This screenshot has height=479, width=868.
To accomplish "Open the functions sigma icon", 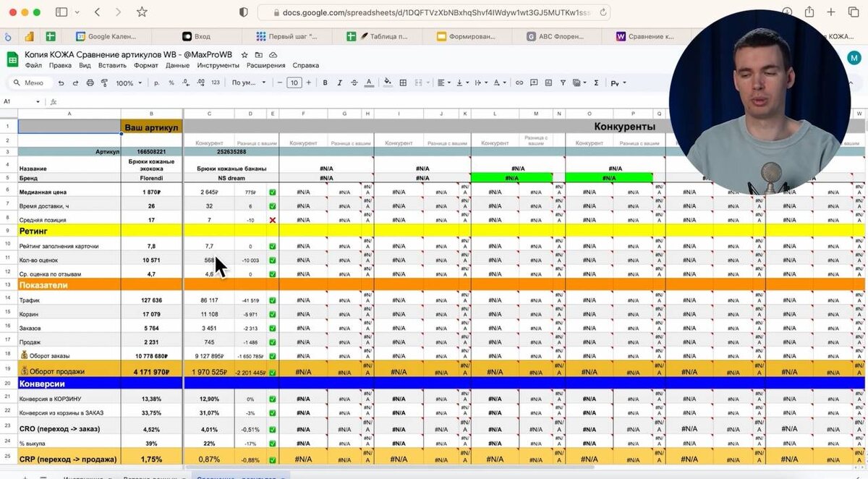I will tap(596, 83).
